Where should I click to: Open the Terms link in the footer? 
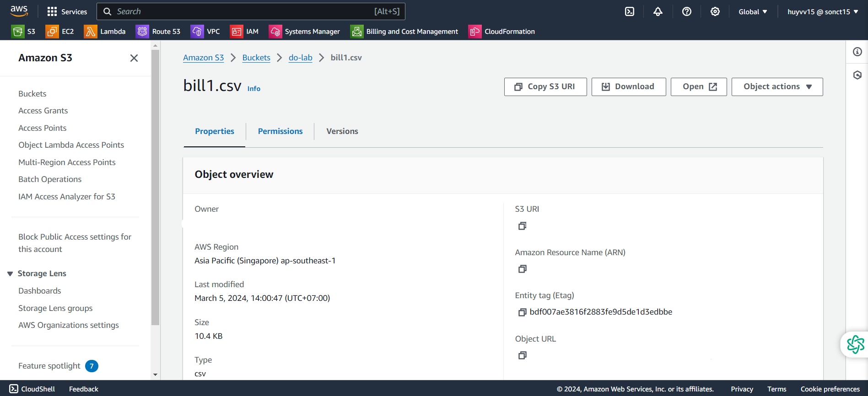click(777, 389)
